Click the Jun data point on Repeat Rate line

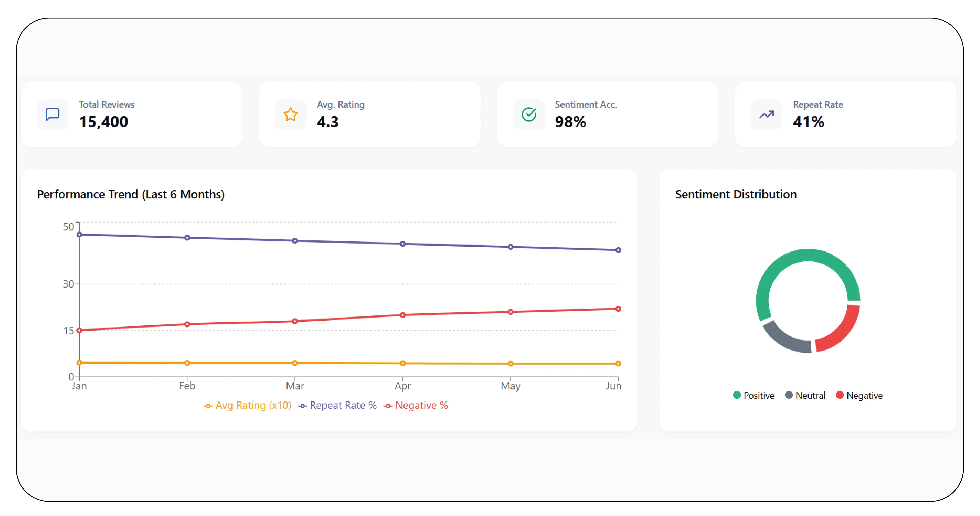pyautogui.click(x=618, y=250)
